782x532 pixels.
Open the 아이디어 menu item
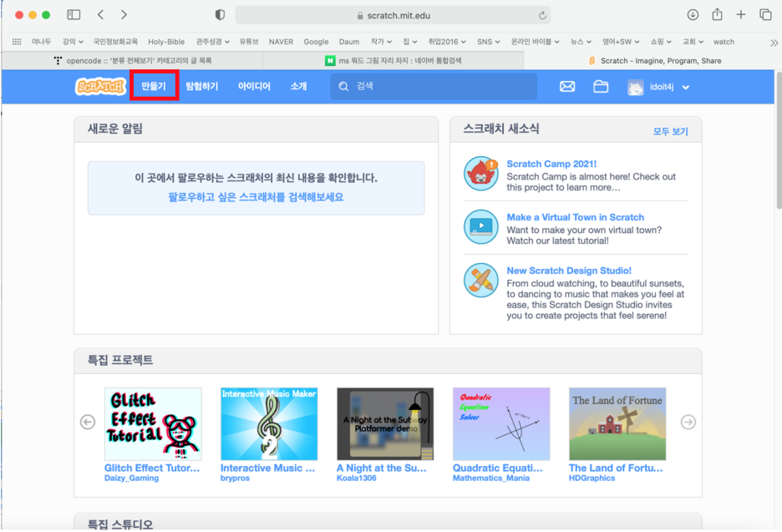(254, 86)
